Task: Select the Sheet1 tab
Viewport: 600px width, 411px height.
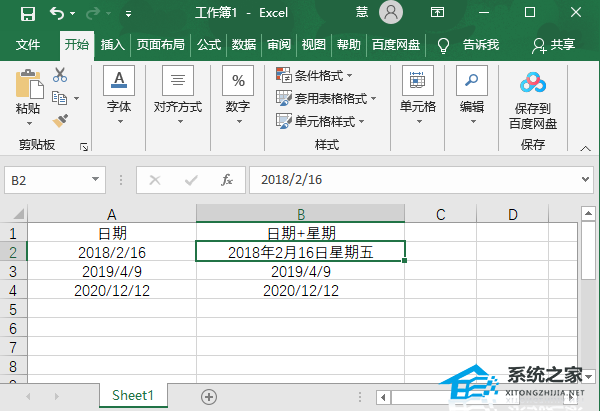Action: coord(133,395)
